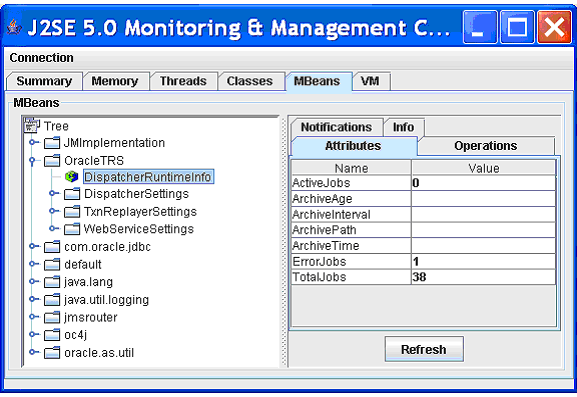Click the Name column header

coord(351,168)
